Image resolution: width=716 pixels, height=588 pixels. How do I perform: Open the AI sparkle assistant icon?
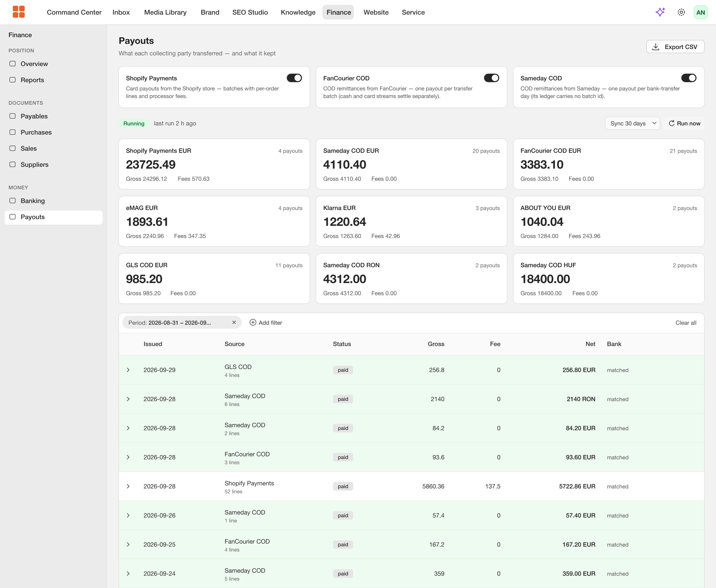[x=660, y=12]
